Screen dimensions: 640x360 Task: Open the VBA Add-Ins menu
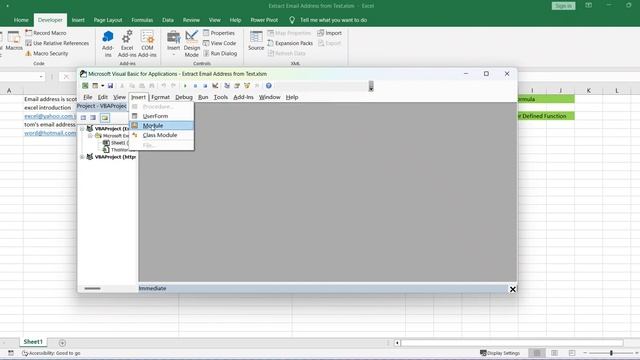tap(243, 97)
